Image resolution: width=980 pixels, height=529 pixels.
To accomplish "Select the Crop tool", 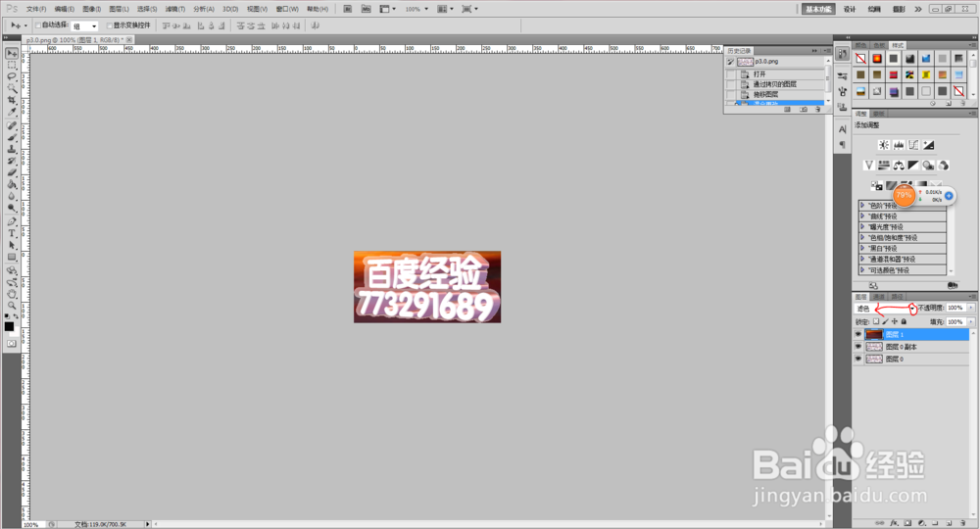I will (11, 100).
